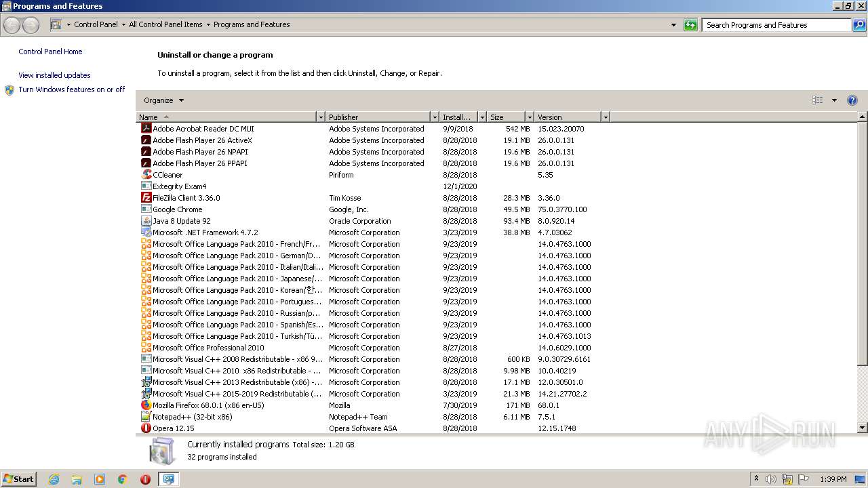Viewport: 868px width, 488px height.
Task: Launch Opera from the taskbar
Action: point(145,479)
